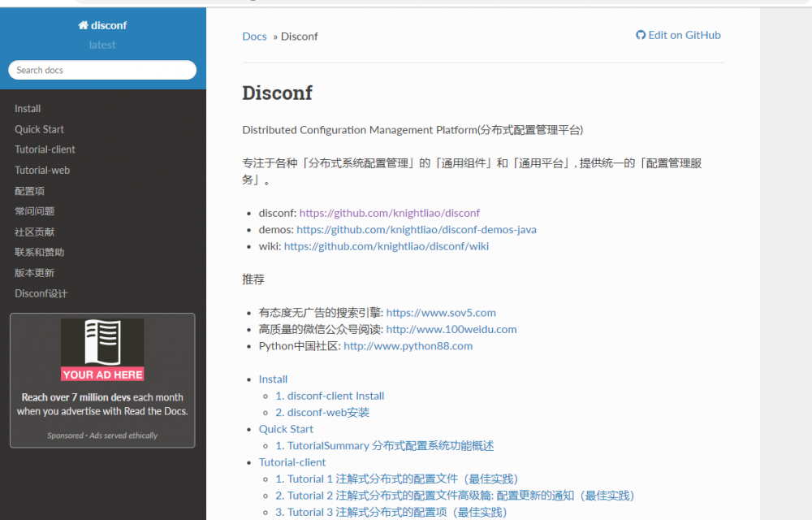Open the 联系和赞助 sidebar entry
Screen dimensions: 812x520
39,252
